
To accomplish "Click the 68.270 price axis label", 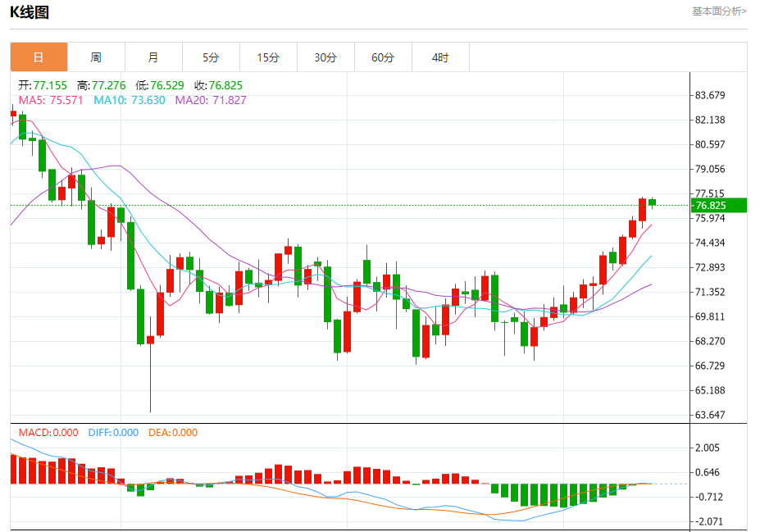I will point(710,341).
